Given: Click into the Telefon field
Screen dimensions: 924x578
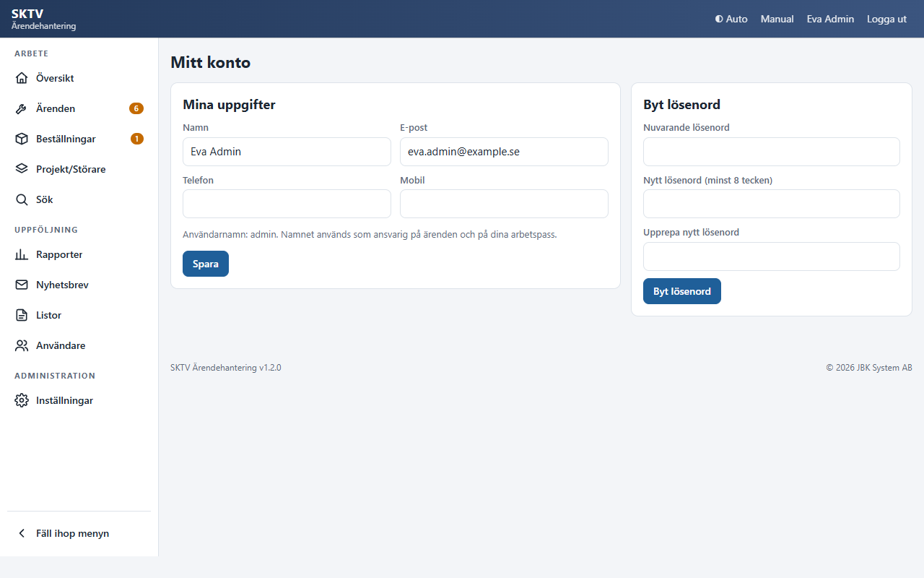Looking at the screenshot, I should 287,204.
